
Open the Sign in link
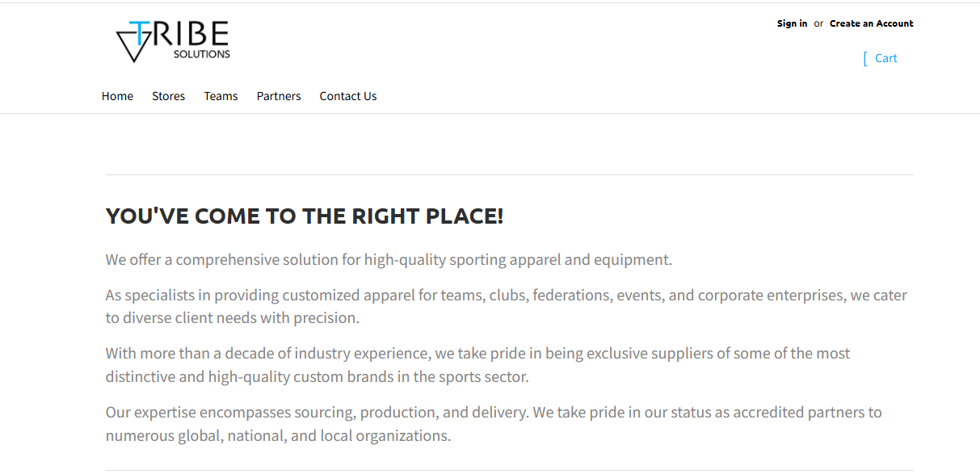tap(792, 23)
